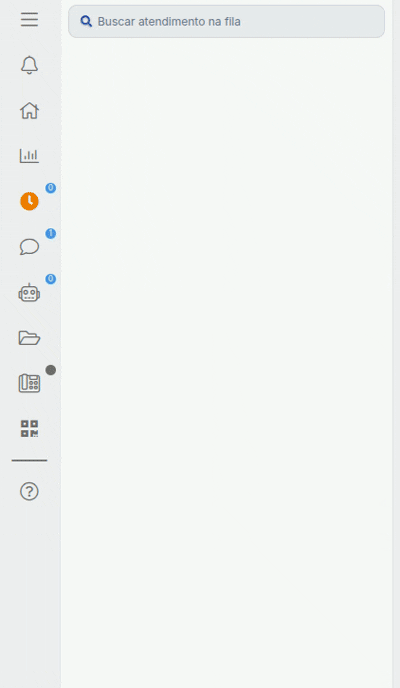This screenshot has width=400, height=688.
Task: Click the magnifier icon in search bar
Action: pyautogui.click(x=86, y=22)
